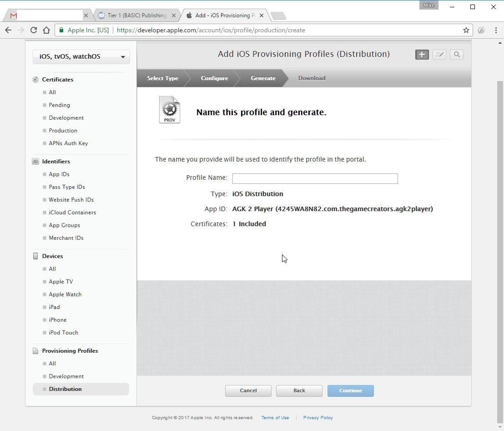Reload the page with the refresh icon

tap(33, 30)
